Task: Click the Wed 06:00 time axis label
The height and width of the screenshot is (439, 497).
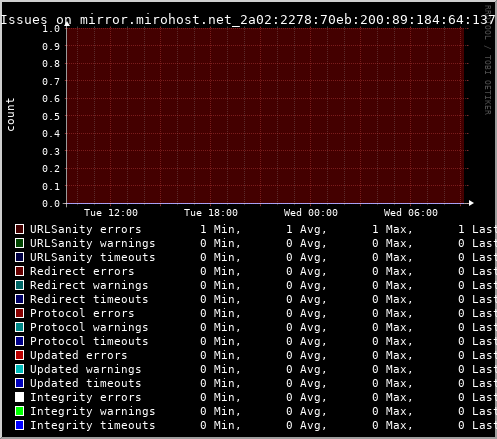Action: (x=411, y=213)
